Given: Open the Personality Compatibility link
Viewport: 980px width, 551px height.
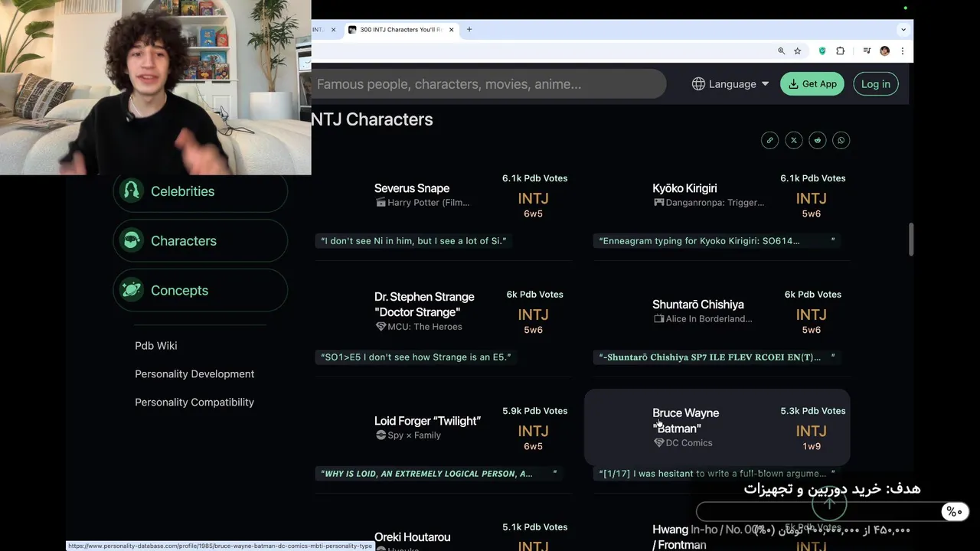Looking at the screenshot, I should click(194, 403).
